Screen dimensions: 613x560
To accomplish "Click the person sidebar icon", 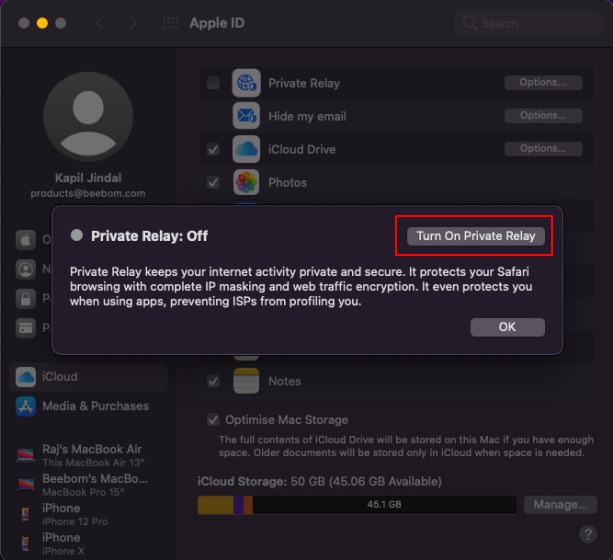I will [x=25, y=269].
